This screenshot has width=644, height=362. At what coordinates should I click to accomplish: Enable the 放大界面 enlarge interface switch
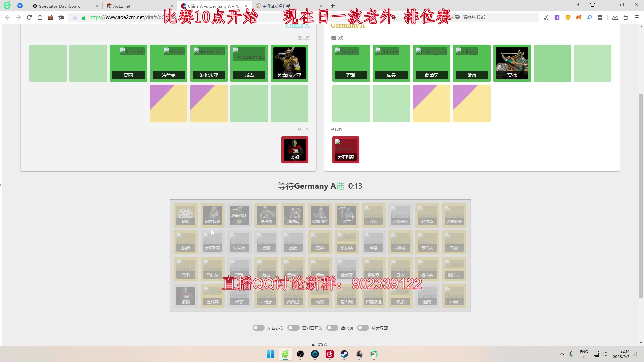tap(363, 328)
